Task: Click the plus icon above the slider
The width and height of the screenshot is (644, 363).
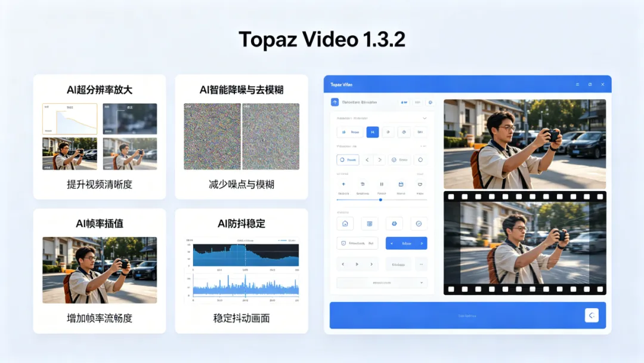Action: [343, 184]
